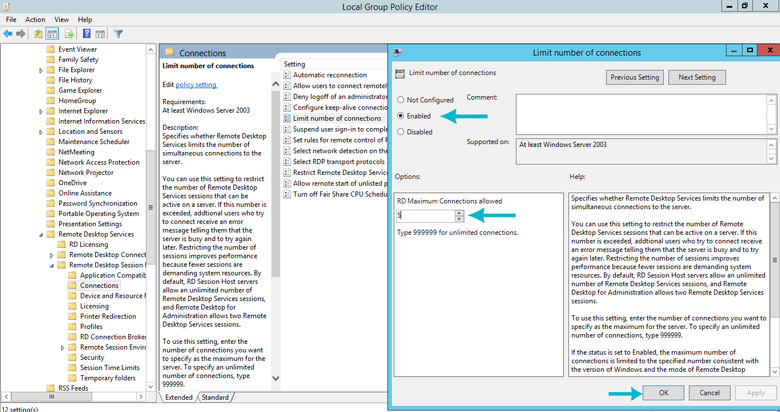Click the OneDrive folder icon in tree

tap(50, 183)
